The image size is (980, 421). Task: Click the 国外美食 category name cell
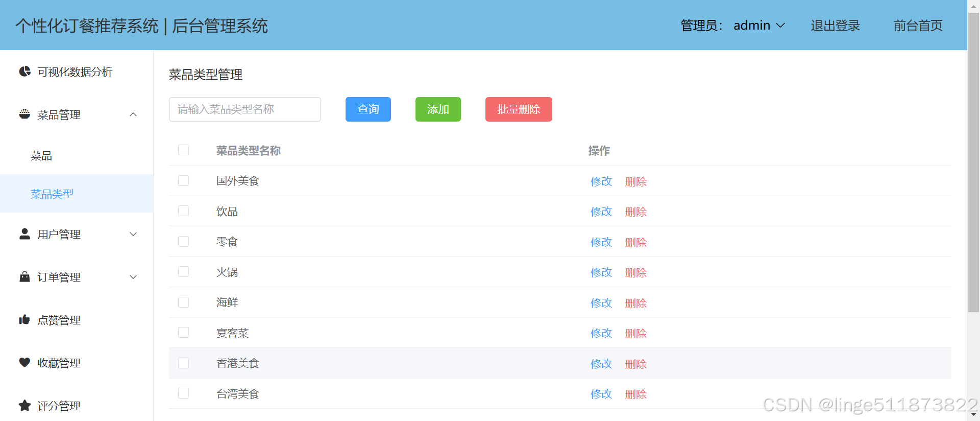238,181
